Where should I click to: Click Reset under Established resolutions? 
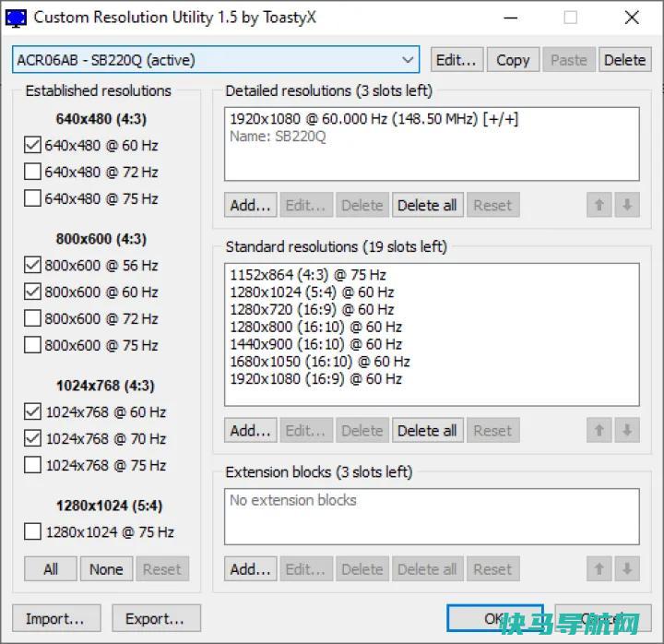162,569
